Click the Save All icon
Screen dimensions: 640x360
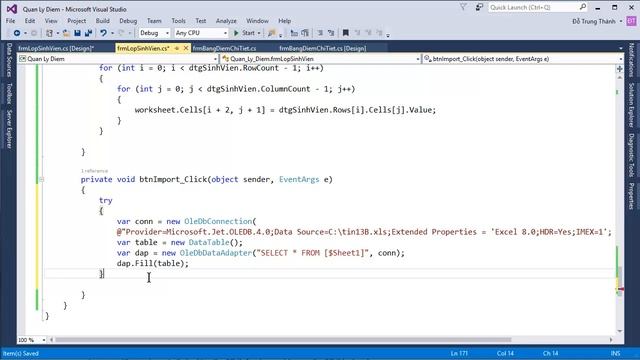coord(88,33)
